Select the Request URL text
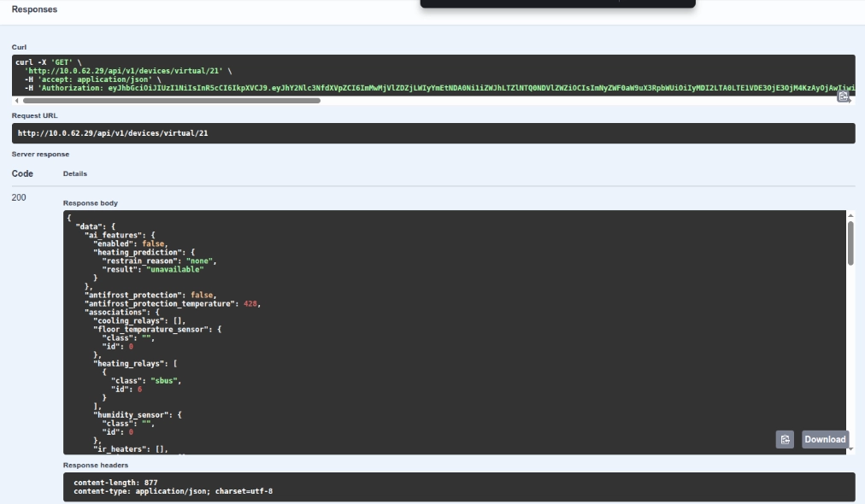Screen dimensions: 865x504 click(x=113, y=133)
